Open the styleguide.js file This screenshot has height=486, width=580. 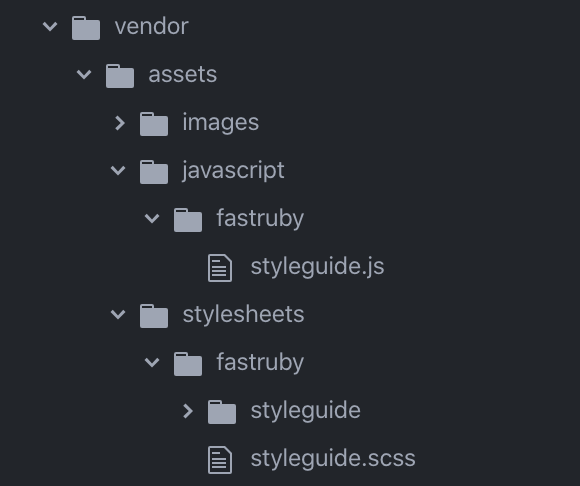[x=317, y=266]
